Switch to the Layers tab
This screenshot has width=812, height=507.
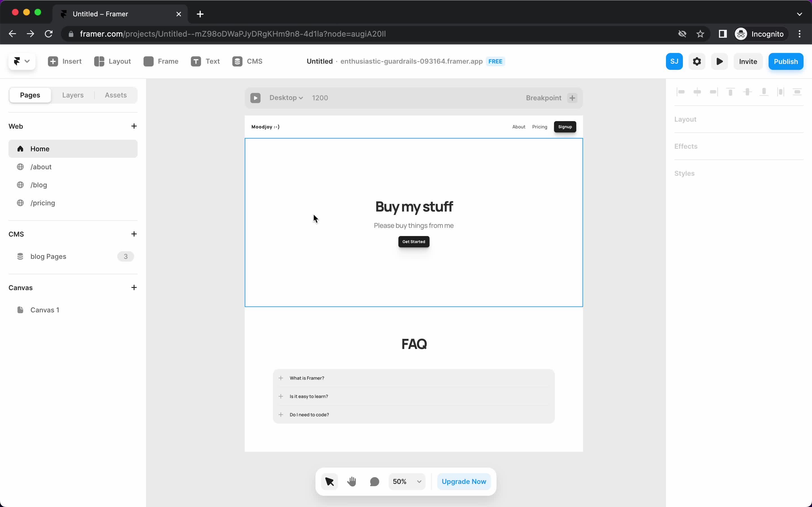coord(72,95)
